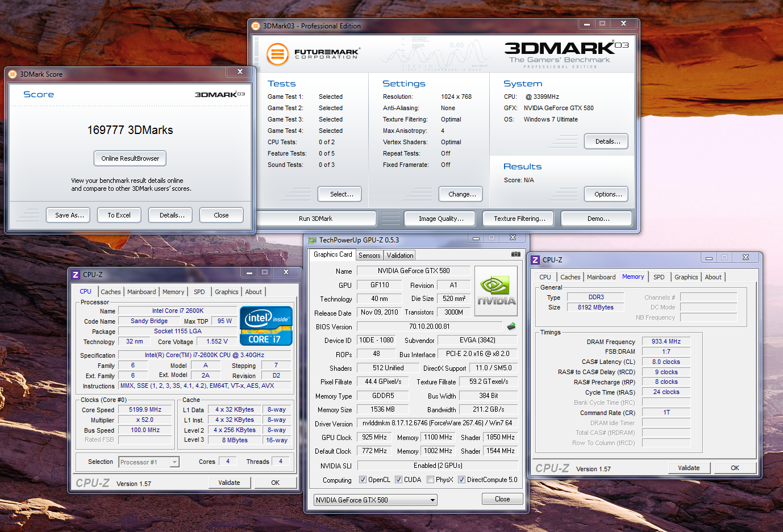Export score with To Excel button
The width and height of the screenshot is (783, 532).
tap(119, 215)
